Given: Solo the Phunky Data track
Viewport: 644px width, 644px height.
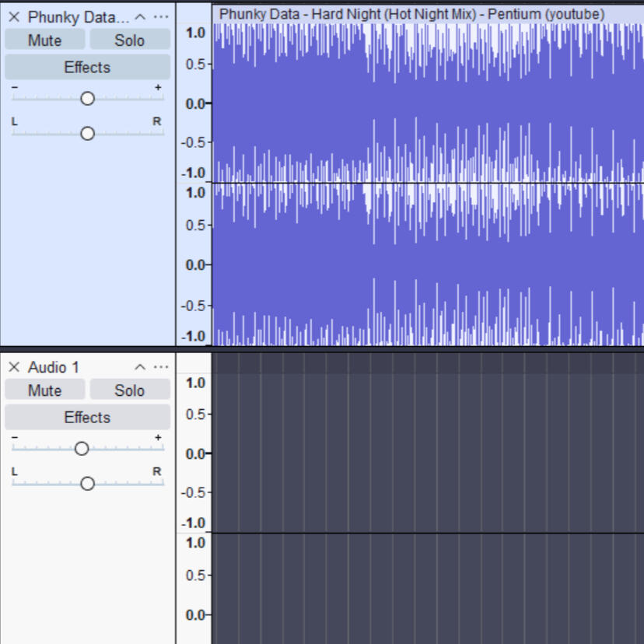Looking at the screenshot, I should click(129, 40).
